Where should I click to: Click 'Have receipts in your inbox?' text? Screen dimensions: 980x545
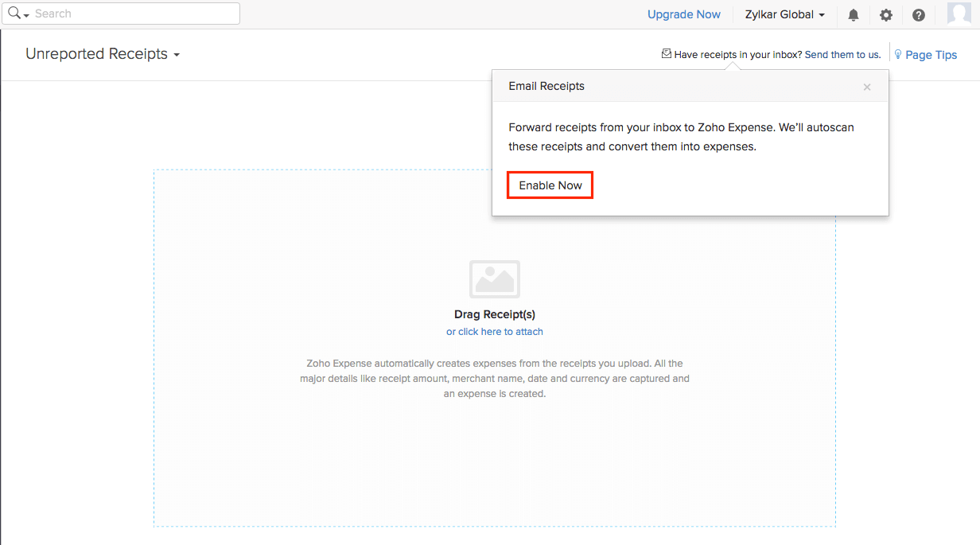pyautogui.click(x=738, y=55)
